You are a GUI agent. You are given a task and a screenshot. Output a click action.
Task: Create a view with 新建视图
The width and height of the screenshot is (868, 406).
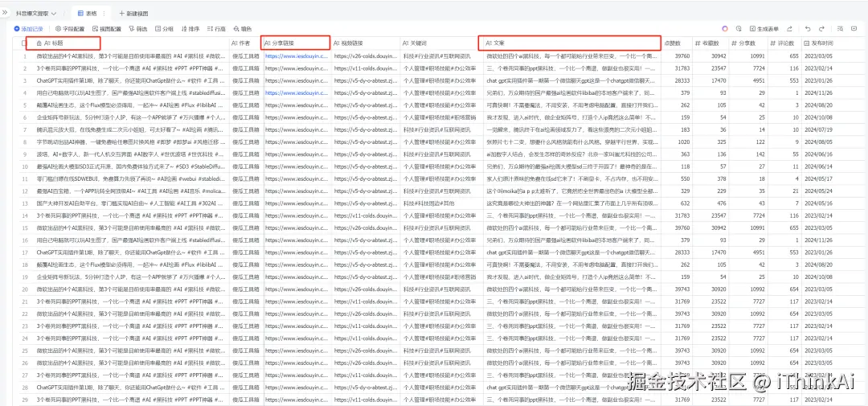coord(133,13)
